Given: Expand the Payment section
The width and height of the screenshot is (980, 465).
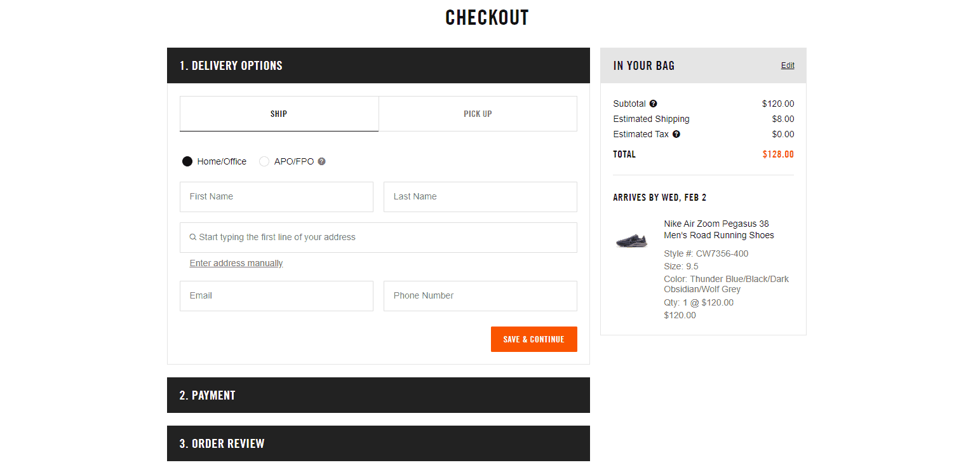Looking at the screenshot, I should coord(378,394).
